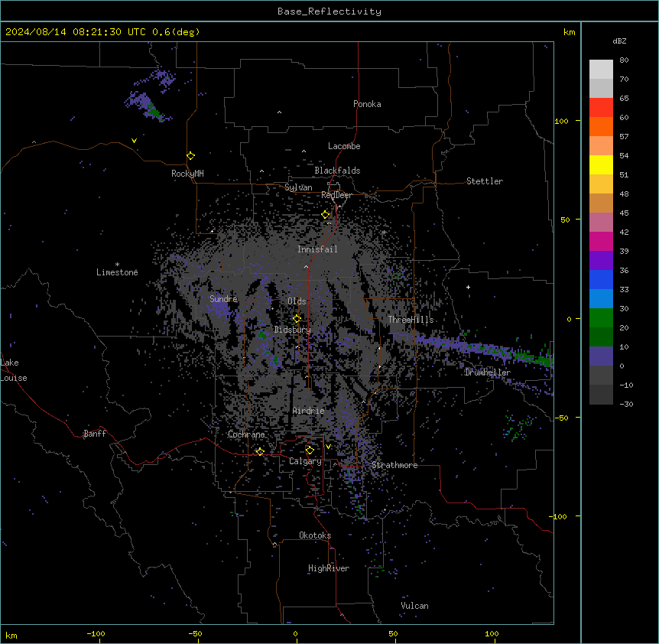Image resolution: width=659 pixels, height=644 pixels.
Task: Click the HighRiver town label
Action: coord(329,568)
